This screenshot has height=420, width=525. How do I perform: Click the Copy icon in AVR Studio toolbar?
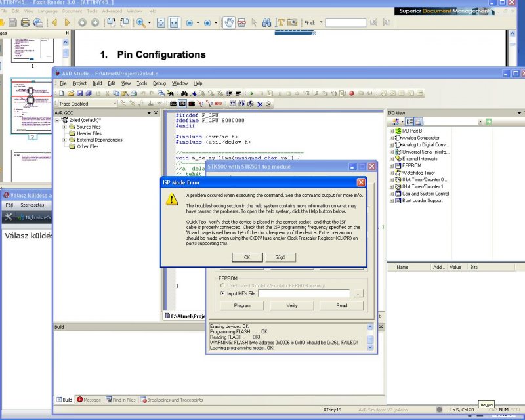(x=116, y=93)
